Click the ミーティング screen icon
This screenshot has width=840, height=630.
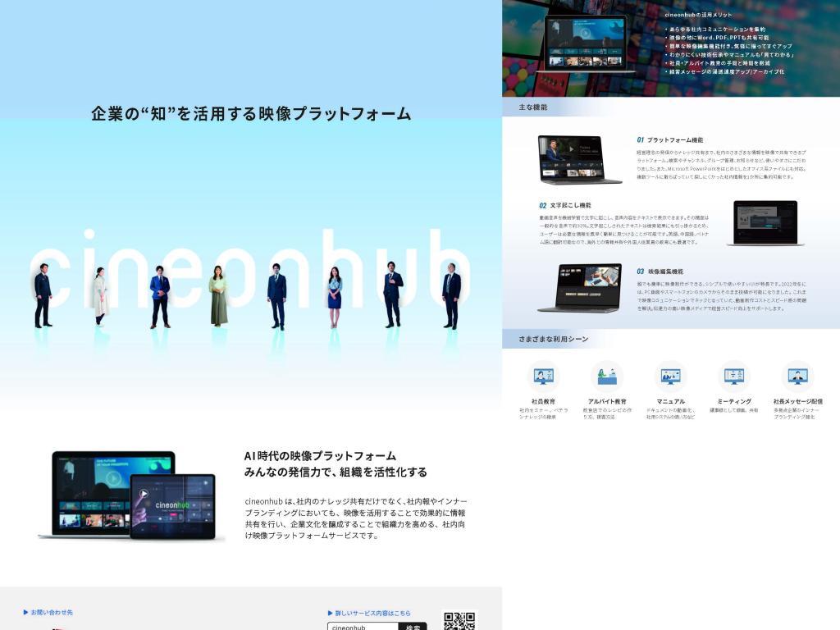click(x=734, y=377)
